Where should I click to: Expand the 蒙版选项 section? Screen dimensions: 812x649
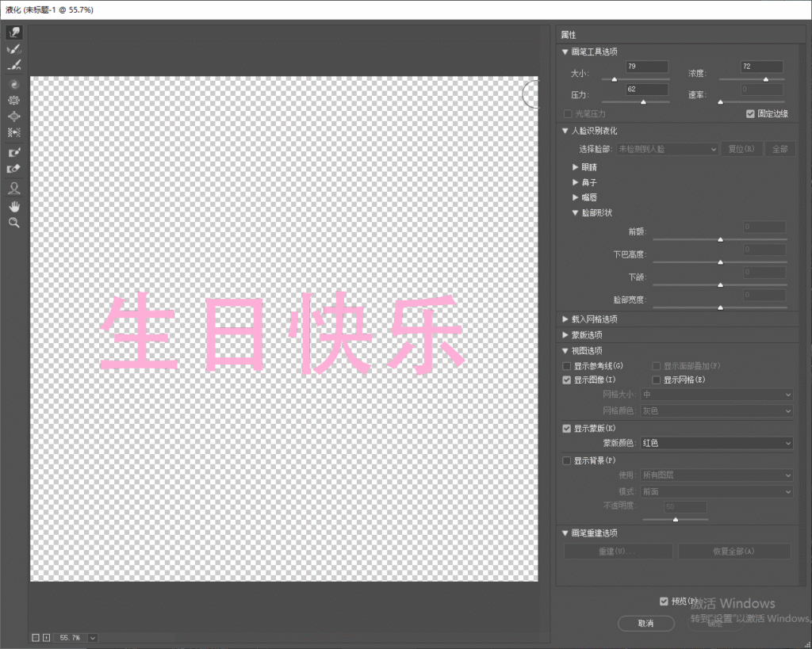565,335
